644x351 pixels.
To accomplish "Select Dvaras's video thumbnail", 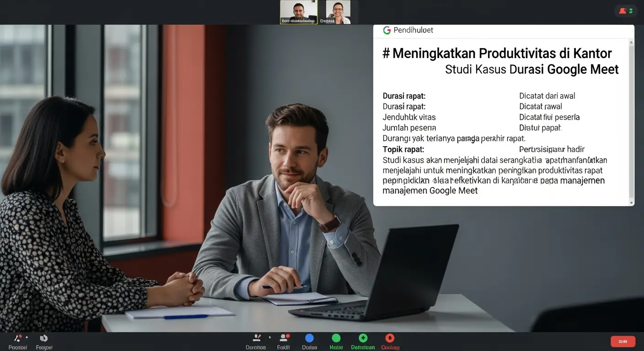I will [337, 11].
